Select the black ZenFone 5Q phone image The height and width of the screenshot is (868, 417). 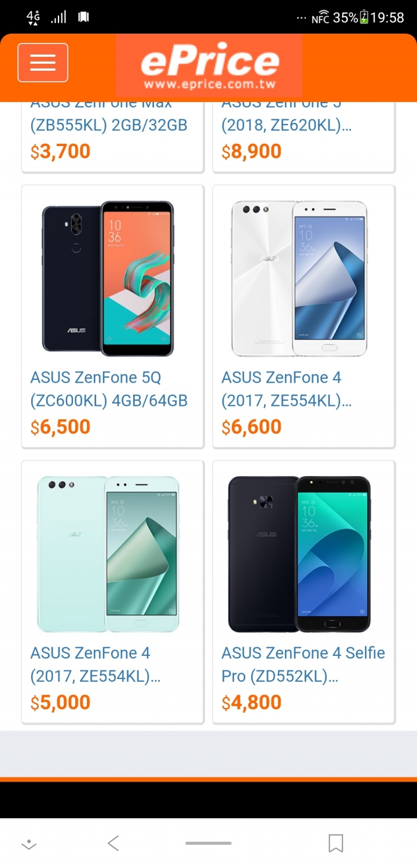click(108, 278)
